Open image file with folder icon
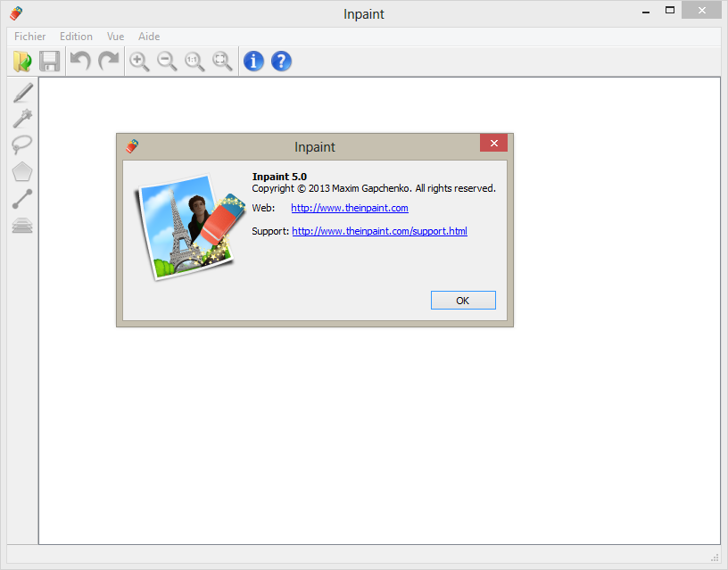This screenshot has height=570, width=728. tap(22, 62)
